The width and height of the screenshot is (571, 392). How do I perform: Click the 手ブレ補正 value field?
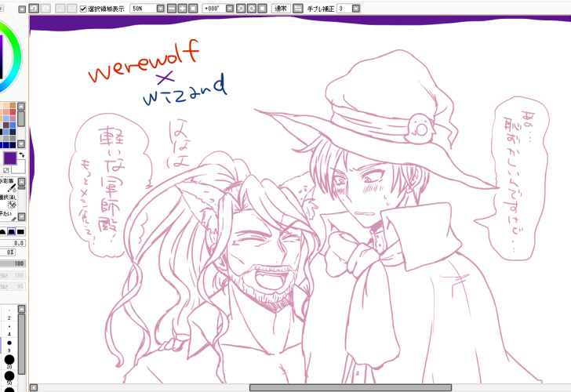click(x=344, y=9)
